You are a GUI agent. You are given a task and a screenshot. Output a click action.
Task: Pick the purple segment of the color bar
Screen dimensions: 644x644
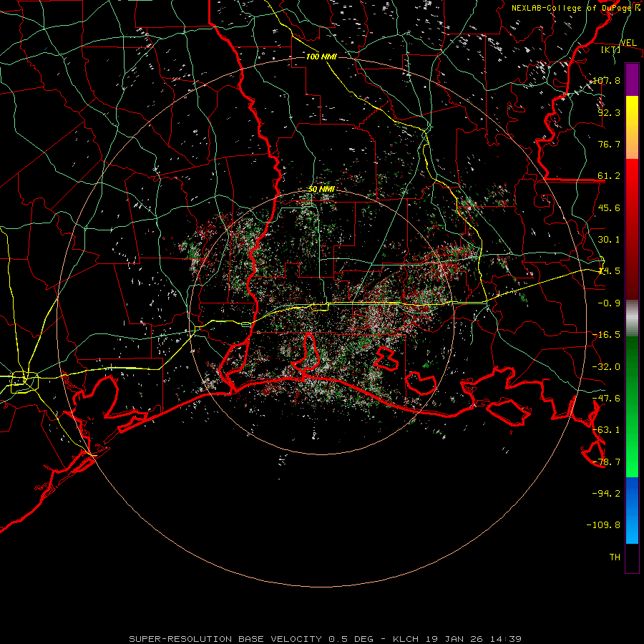point(632,80)
